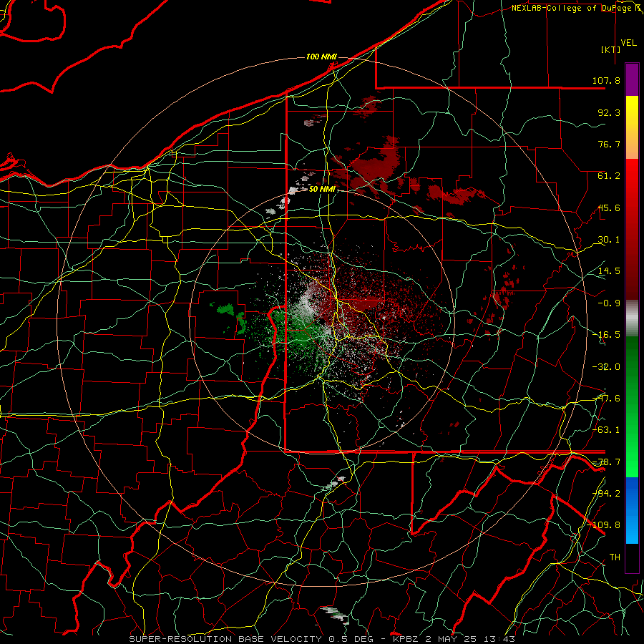Click the -63.1 velocity scale value

(x=607, y=430)
